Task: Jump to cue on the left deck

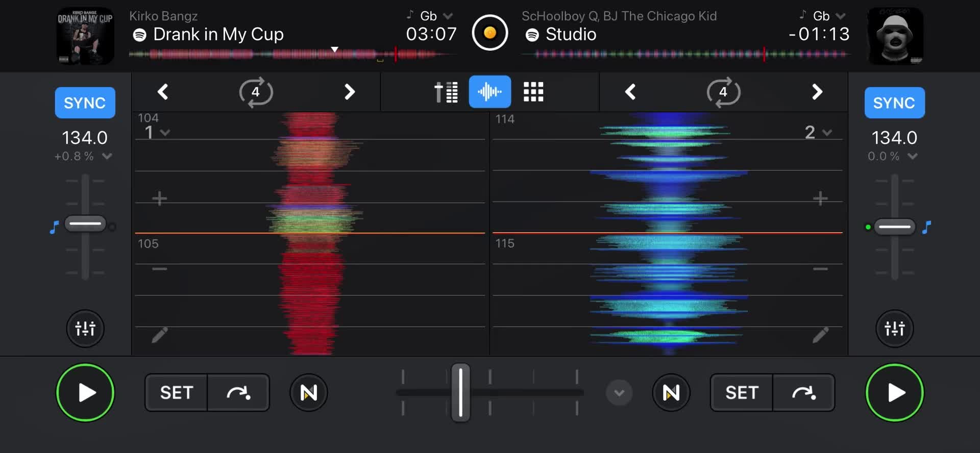Action: (238, 392)
